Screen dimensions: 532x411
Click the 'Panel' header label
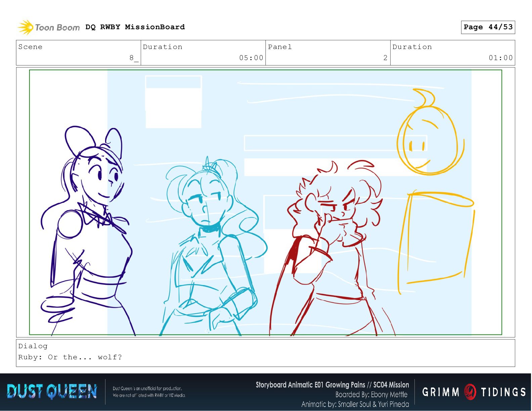click(x=280, y=47)
